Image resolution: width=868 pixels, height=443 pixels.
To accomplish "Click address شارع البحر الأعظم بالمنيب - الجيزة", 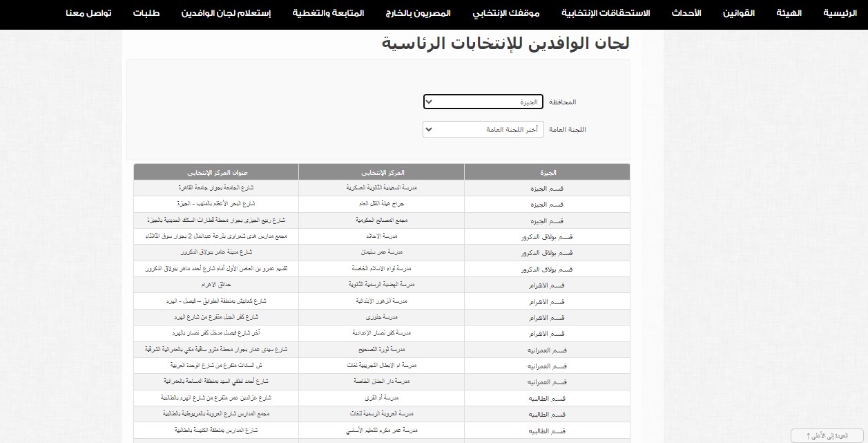I will click(216, 205).
